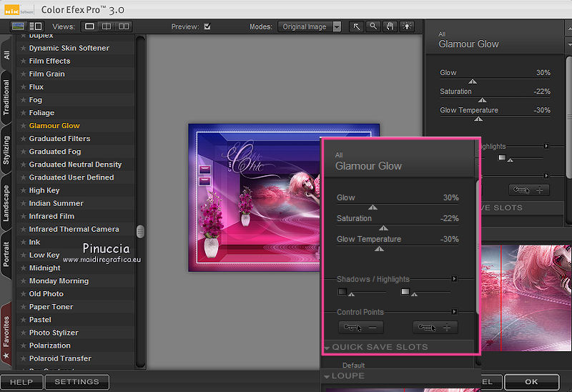
Task: Show the filter list panel layout icon
Action: (36, 26)
